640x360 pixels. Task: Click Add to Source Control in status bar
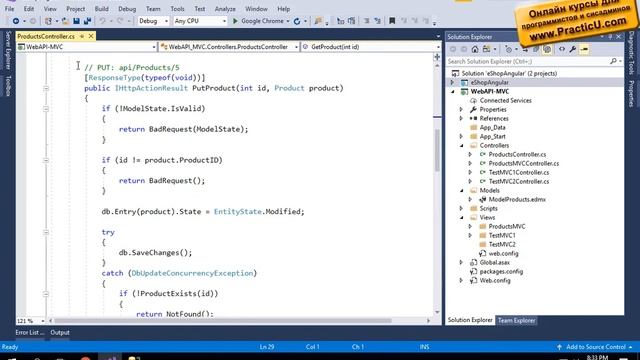[x=596, y=347]
